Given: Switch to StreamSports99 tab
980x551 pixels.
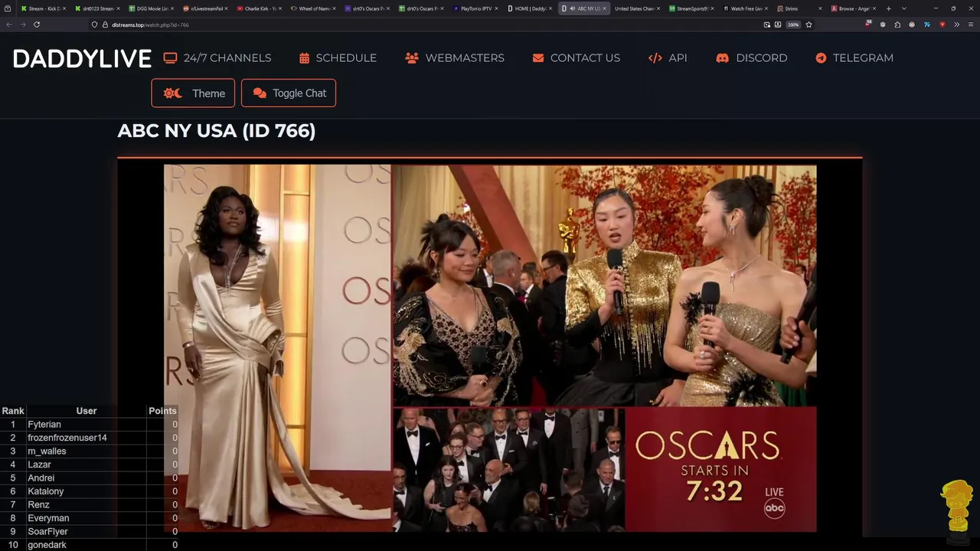Looking at the screenshot, I should pos(693,8).
